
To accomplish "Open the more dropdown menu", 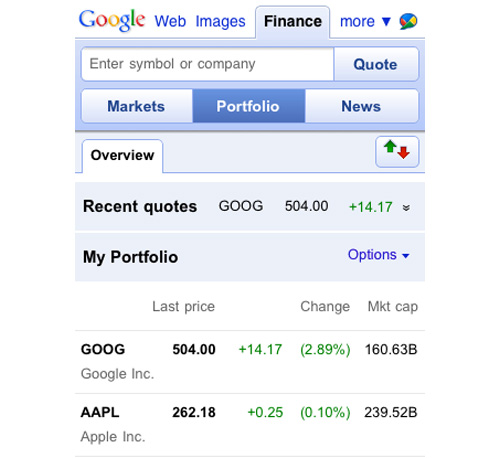I will click(x=365, y=22).
